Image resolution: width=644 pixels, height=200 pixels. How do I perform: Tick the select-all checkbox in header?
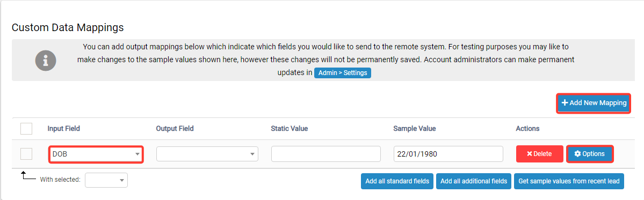click(x=26, y=129)
